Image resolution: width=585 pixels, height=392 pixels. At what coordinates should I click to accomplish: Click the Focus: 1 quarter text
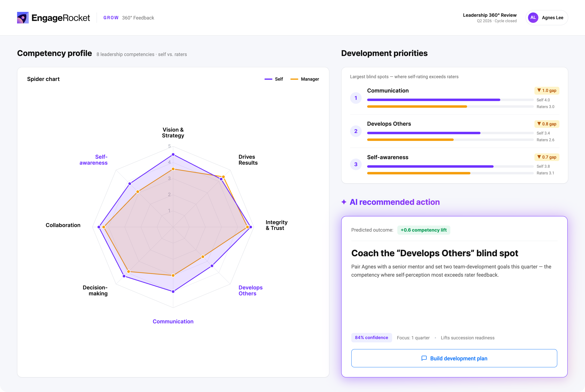(x=413, y=338)
